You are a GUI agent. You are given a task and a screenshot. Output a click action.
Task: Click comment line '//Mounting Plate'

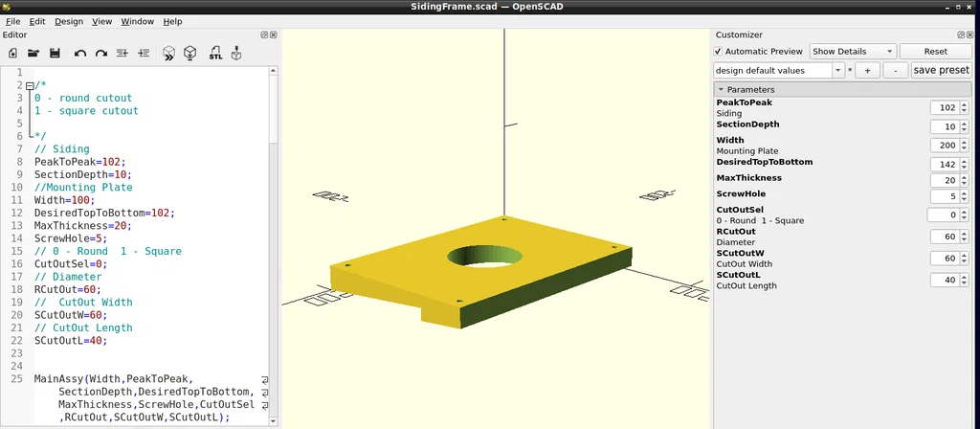click(x=83, y=187)
